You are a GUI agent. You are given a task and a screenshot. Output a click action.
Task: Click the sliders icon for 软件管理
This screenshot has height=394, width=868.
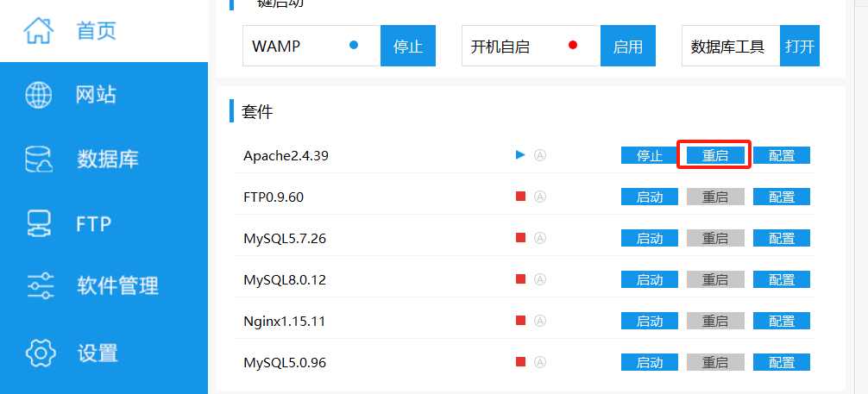point(41,285)
